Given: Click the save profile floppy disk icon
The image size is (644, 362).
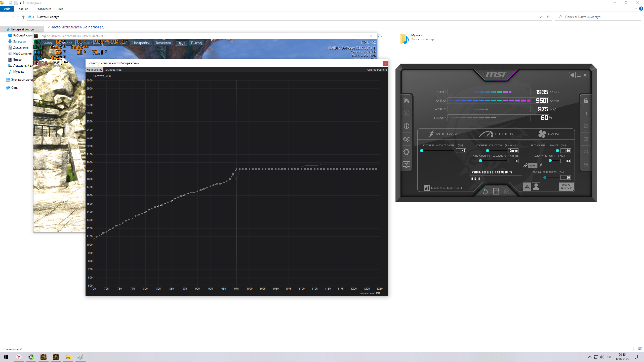Looking at the screenshot, I should pos(496,192).
